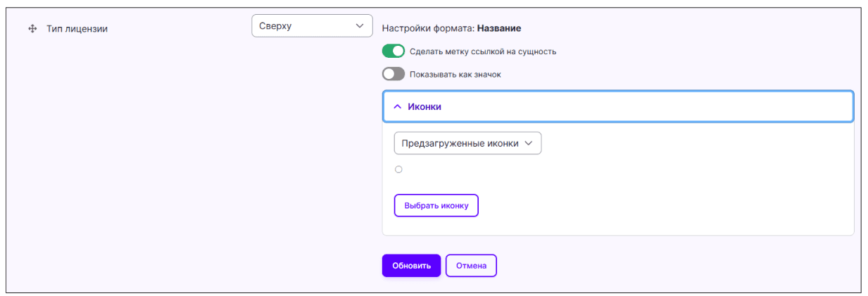Open the Сверху label position dropdown
Screen dimensions: 868x296
pyautogui.click(x=312, y=26)
